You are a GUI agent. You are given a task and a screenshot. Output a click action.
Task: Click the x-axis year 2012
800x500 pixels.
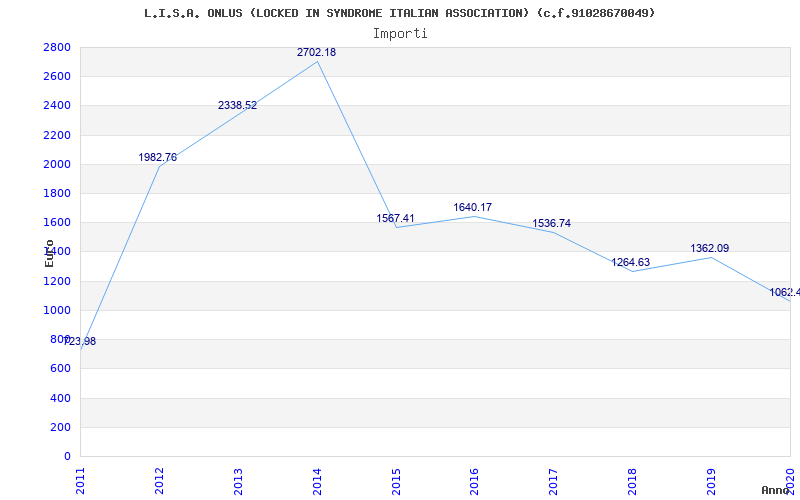point(159,481)
